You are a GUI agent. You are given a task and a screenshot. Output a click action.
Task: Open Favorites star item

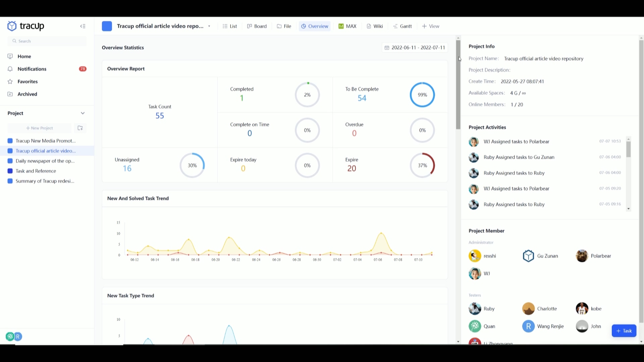click(x=10, y=81)
